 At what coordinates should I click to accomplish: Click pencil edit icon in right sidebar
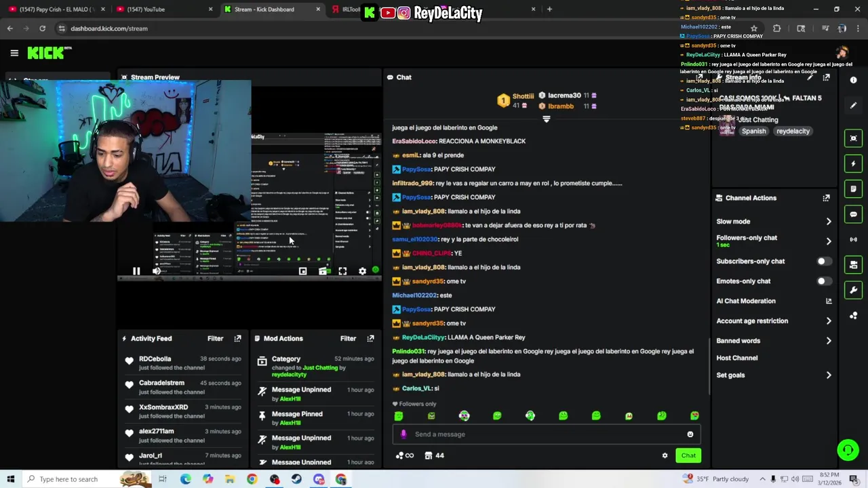[853, 106]
